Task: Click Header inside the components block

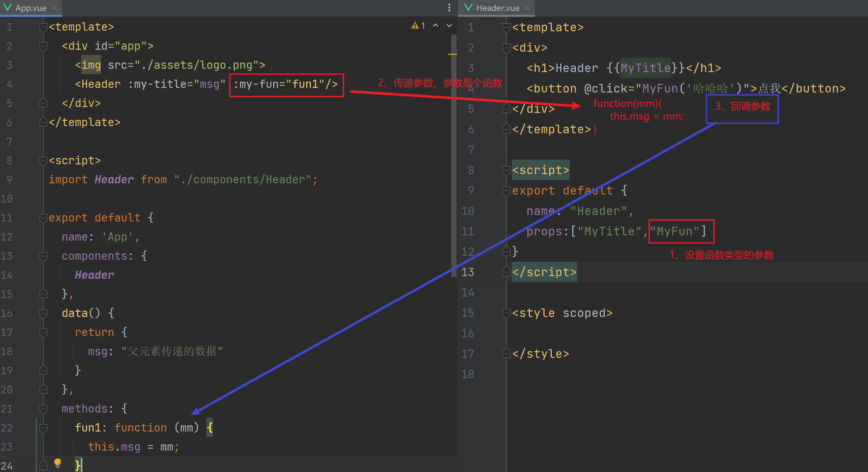Action: (95, 275)
